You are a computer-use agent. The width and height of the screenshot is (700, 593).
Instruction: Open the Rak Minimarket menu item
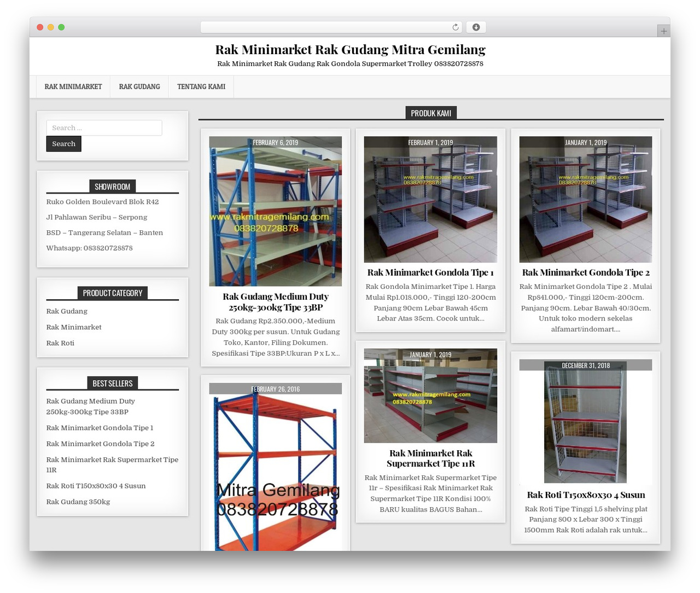(x=73, y=87)
